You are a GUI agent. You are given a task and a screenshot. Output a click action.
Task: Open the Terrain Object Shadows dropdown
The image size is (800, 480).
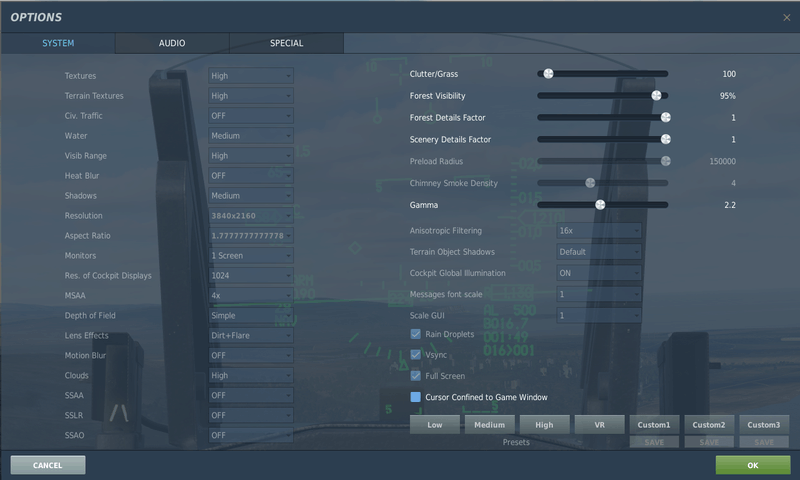pyautogui.click(x=598, y=251)
